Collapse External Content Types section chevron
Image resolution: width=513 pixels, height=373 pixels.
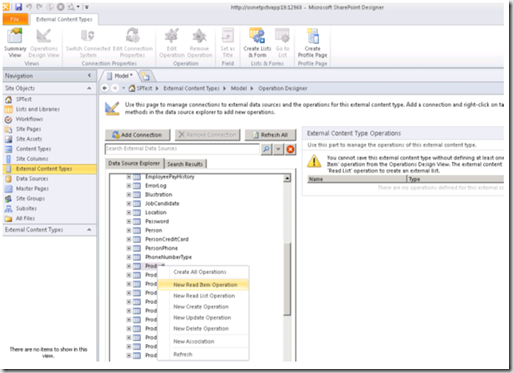click(x=89, y=230)
